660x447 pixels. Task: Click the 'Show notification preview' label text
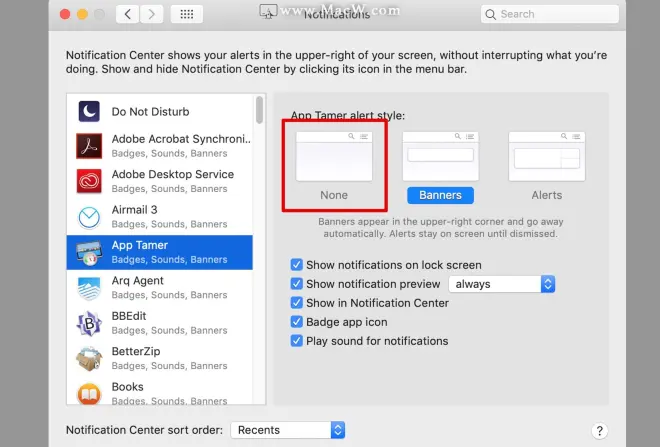tap(373, 284)
